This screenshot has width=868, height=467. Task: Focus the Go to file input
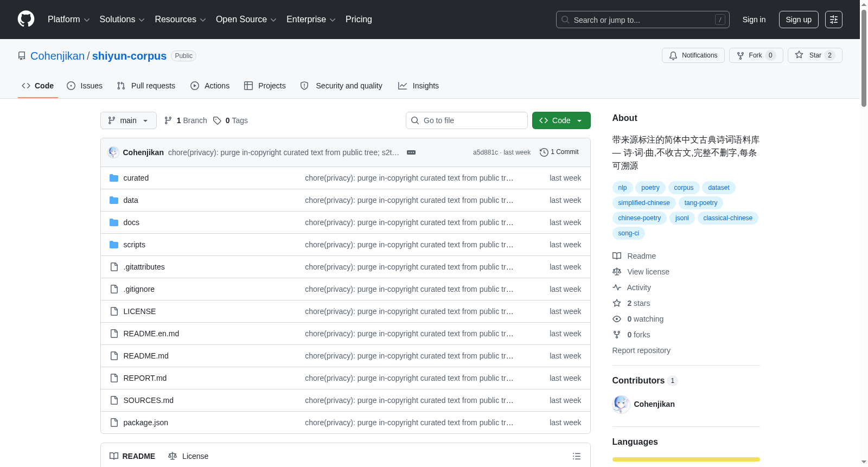(x=467, y=120)
